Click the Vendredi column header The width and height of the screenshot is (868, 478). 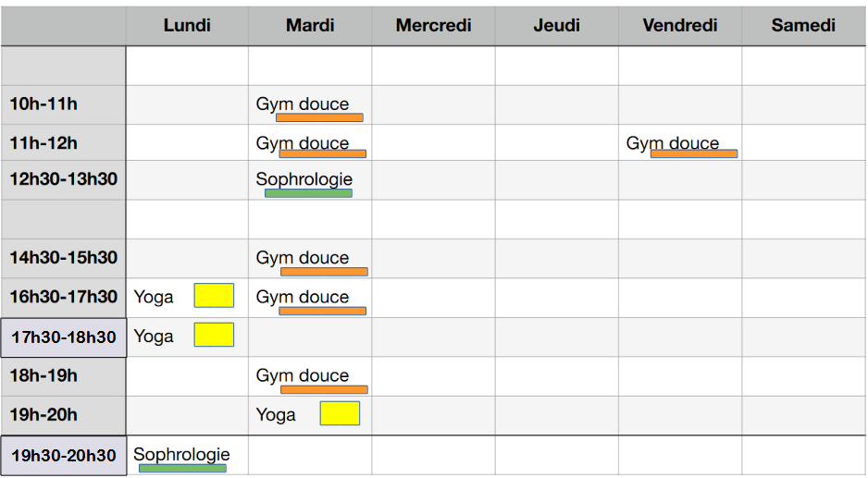pyautogui.click(x=680, y=26)
